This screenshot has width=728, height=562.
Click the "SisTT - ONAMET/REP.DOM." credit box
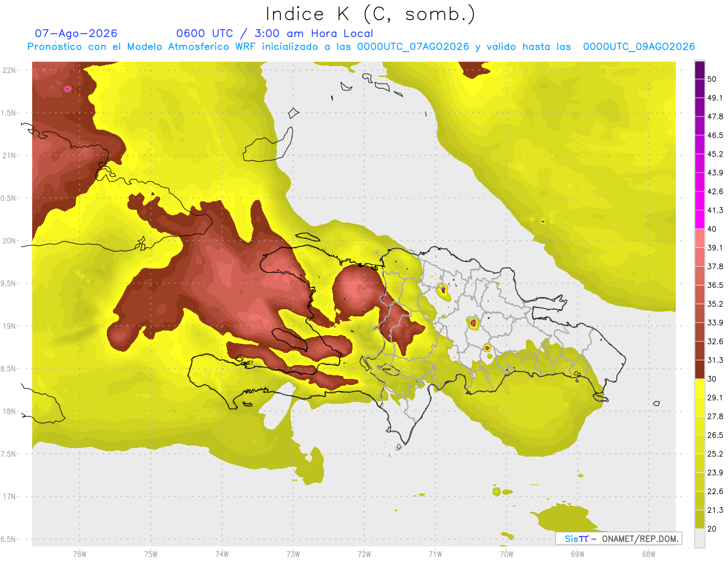point(619,538)
